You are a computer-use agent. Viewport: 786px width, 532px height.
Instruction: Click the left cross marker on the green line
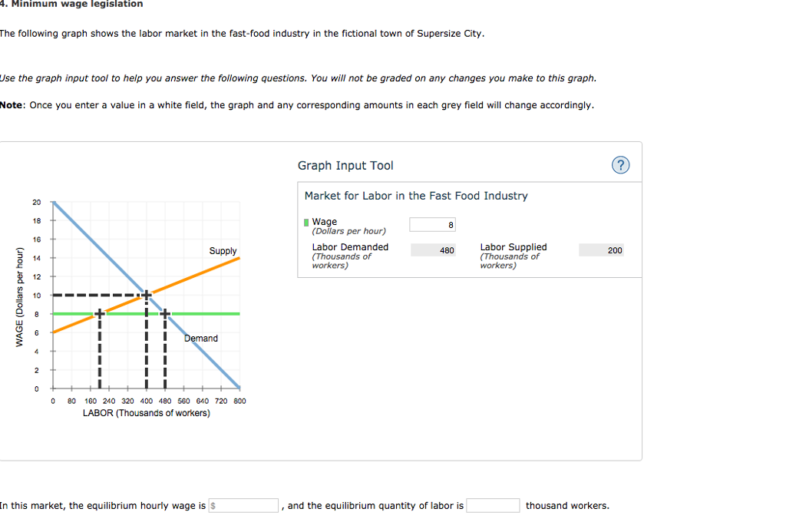[x=100, y=313]
